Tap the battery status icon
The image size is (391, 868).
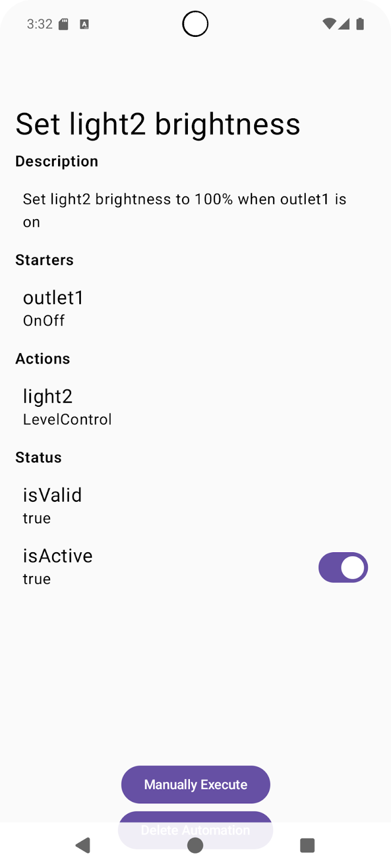(x=360, y=24)
